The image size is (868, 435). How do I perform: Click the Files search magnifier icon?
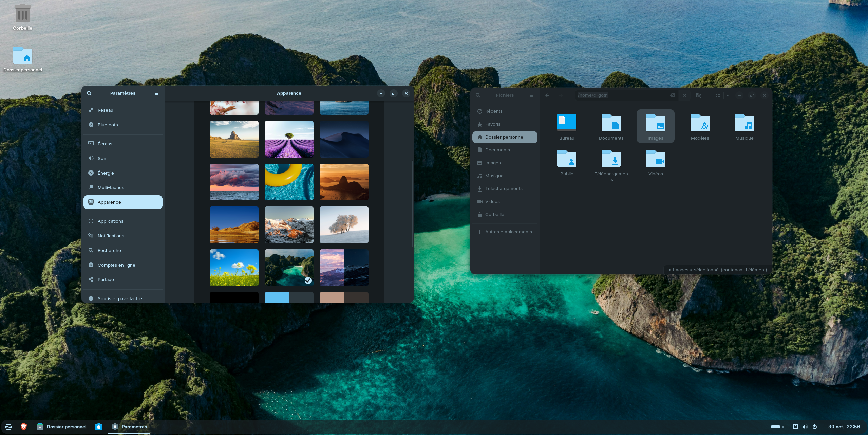point(478,95)
